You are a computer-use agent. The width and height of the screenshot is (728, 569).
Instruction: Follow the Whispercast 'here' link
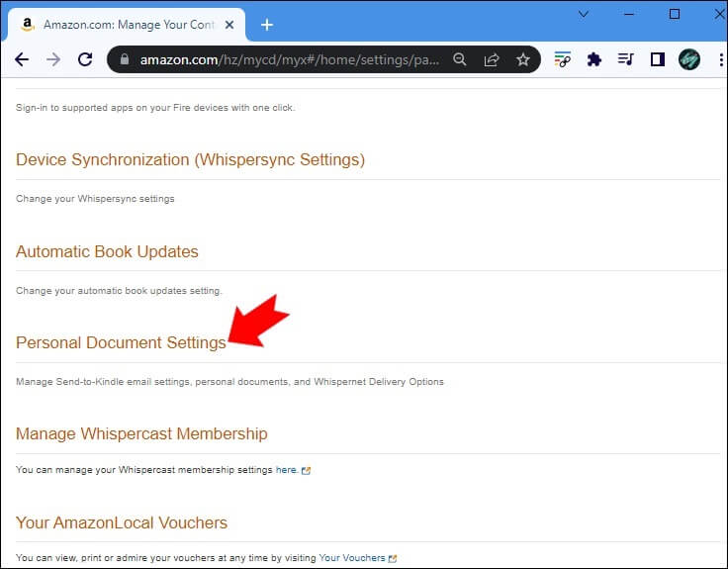pos(286,470)
